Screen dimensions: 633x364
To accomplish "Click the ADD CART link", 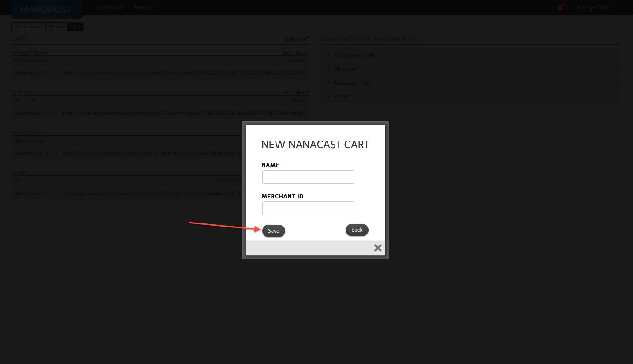I will point(297,40).
